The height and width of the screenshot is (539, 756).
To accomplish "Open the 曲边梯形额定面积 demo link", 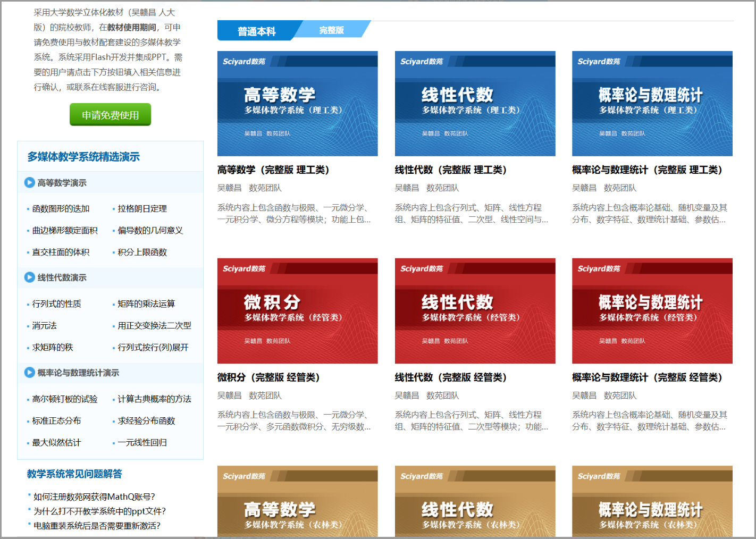I will [x=65, y=231].
